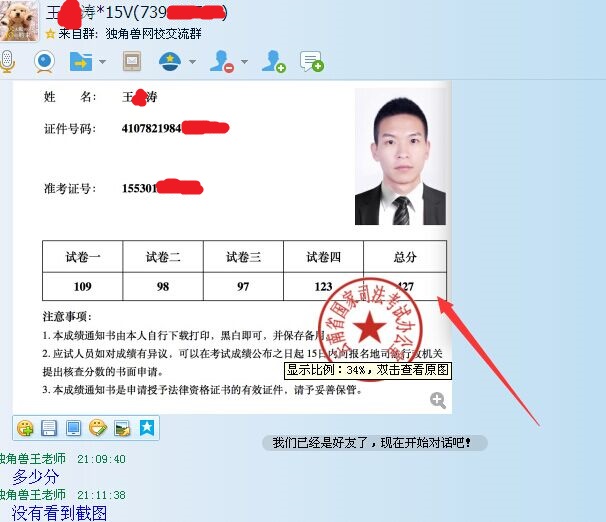Open the dropdown beside block user icon

[243, 63]
